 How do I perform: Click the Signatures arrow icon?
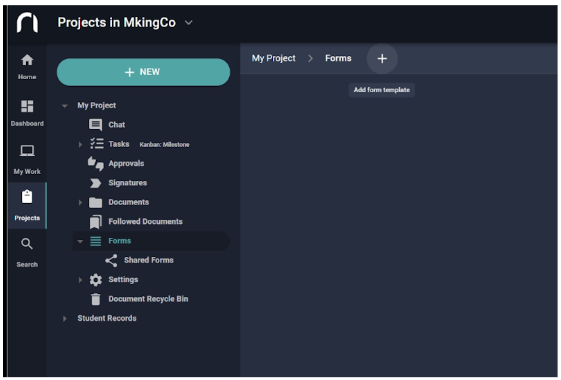[96, 183]
